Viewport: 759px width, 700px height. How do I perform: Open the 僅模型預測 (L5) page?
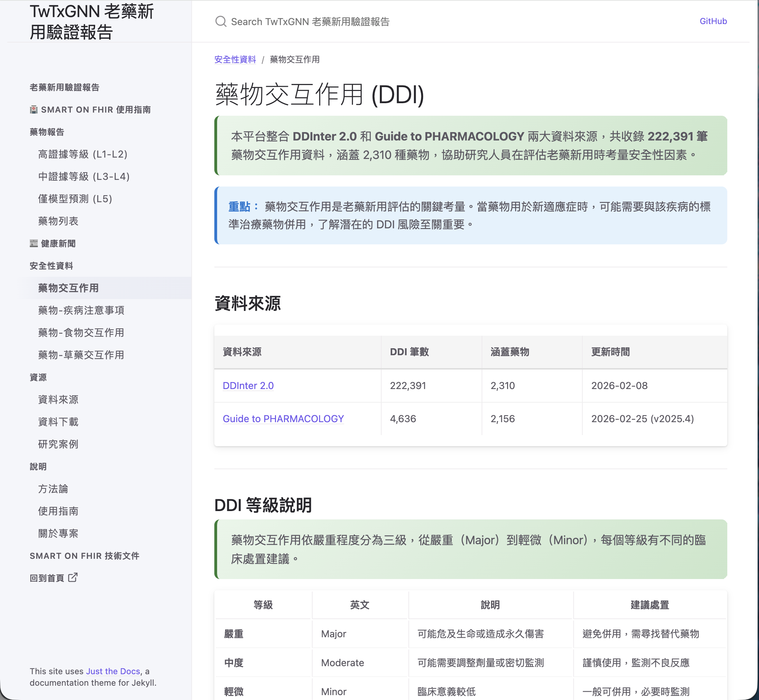click(75, 199)
